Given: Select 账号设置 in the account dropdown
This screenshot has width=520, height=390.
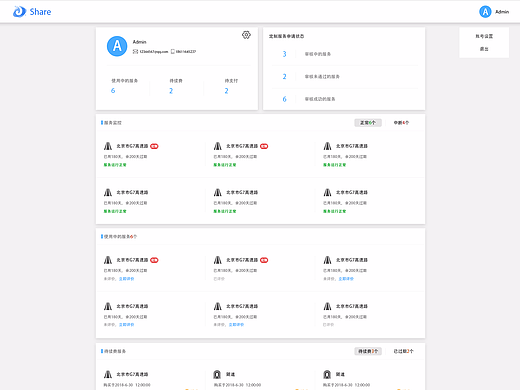Looking at the screenshot, I should tap(484, 36).
